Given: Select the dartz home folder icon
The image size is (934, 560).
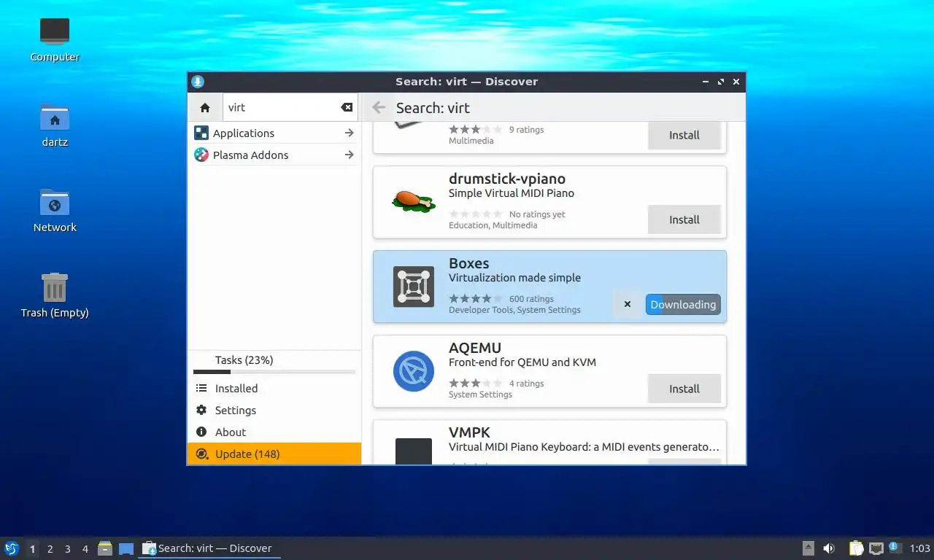Looking at the screenshot, I should 55,117.
